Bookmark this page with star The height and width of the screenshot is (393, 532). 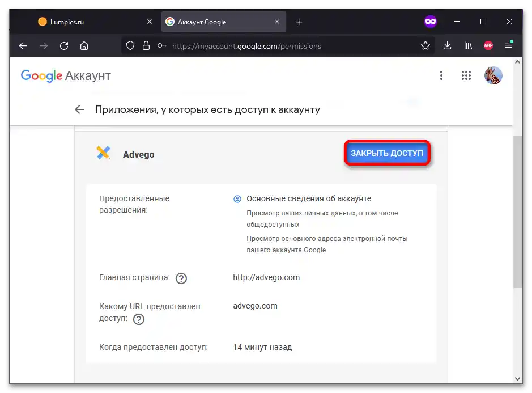425,45
